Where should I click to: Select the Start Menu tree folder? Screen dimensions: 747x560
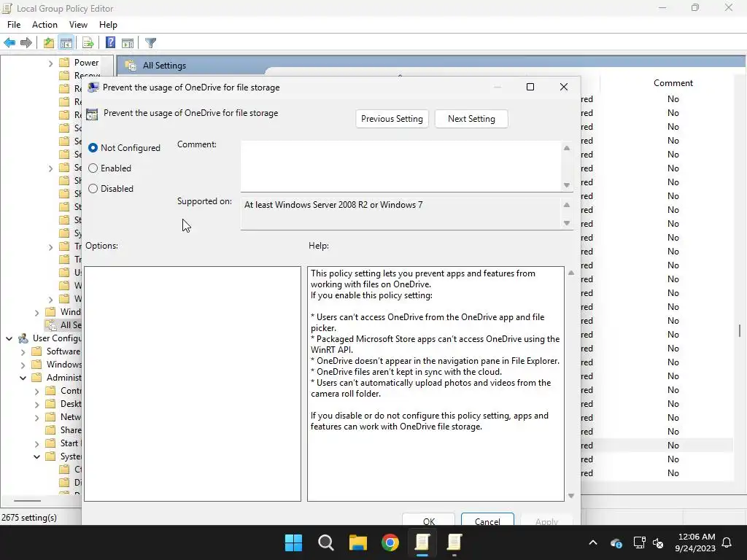click(63, 443)
